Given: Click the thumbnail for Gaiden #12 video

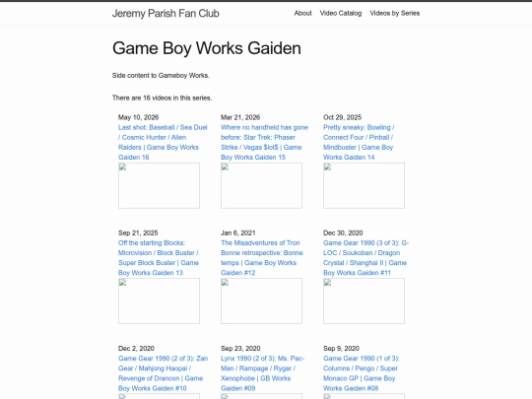Looking at the screenshot, I should pyautogui.click(x=261, y=300).
